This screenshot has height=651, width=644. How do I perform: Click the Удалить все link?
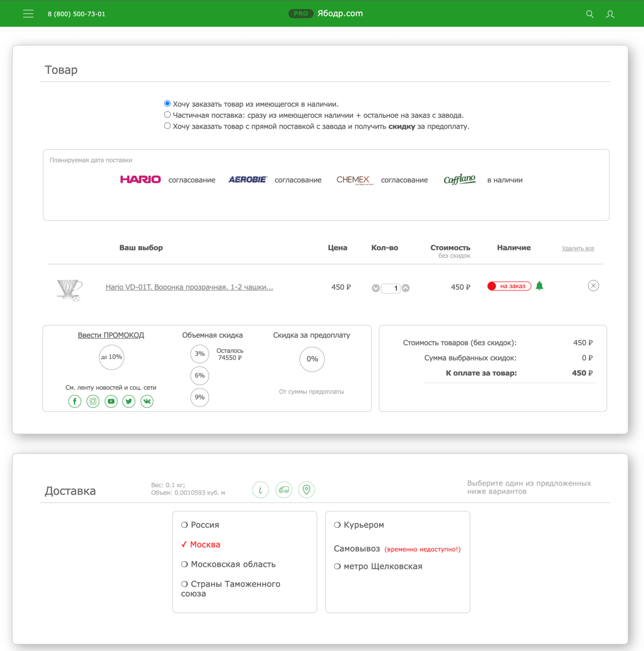click(x=578, y=248)
